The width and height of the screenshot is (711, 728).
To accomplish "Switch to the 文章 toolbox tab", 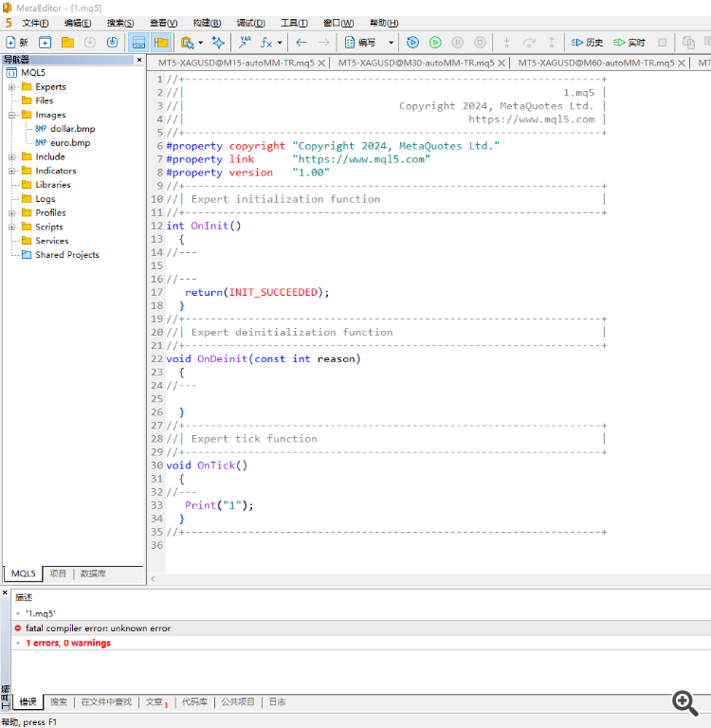I will (x=156, y=701).
